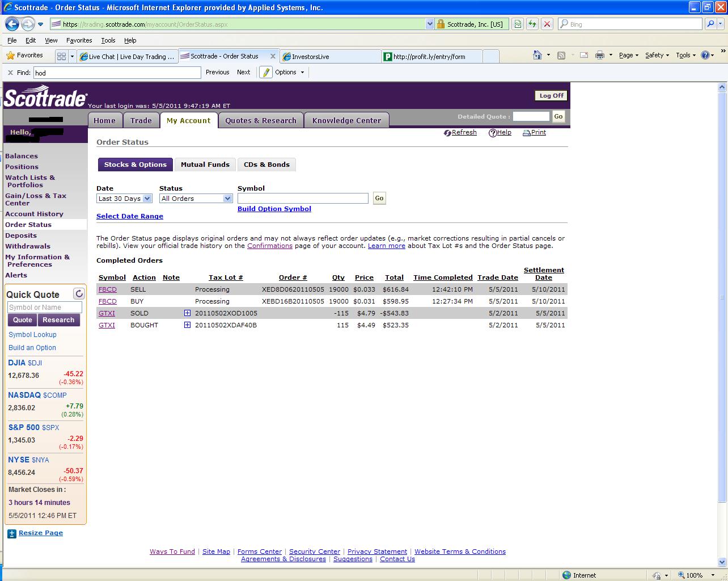Open the Edit menu
The width and height of the screenshot is (728, 581).
31,40
